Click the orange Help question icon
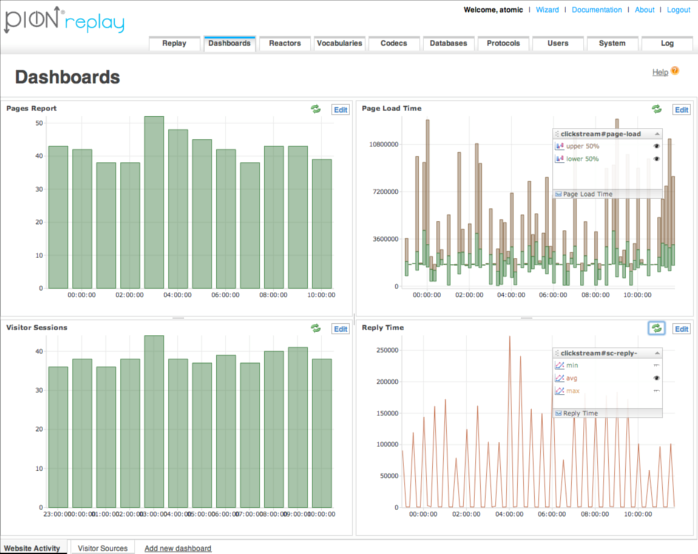698x554 pixels. point(675,71)
